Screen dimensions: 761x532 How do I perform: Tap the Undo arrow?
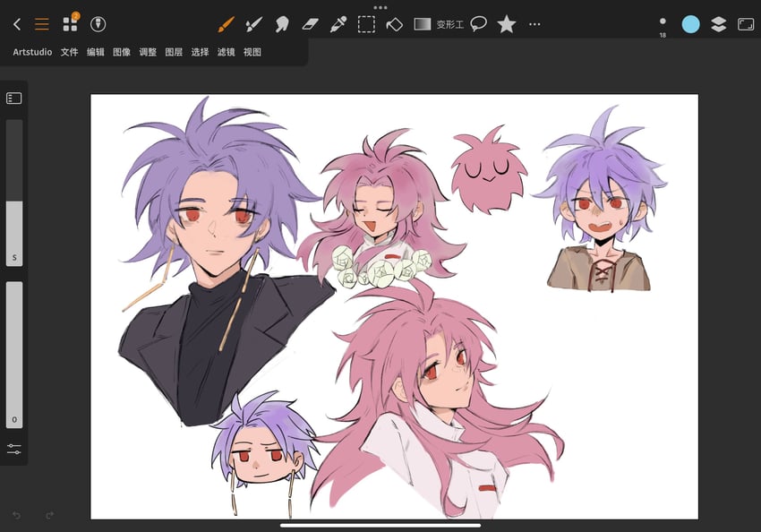point(16,515)
